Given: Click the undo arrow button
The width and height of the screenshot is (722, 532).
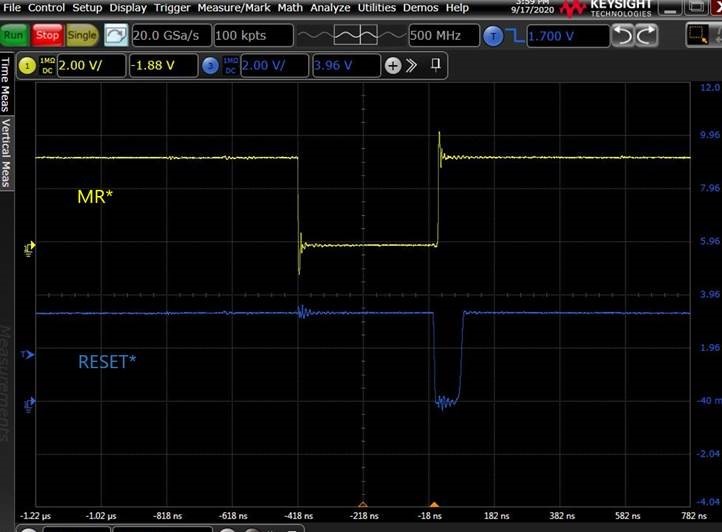Looking at the screenshot, I should click(x=623, y=35).
